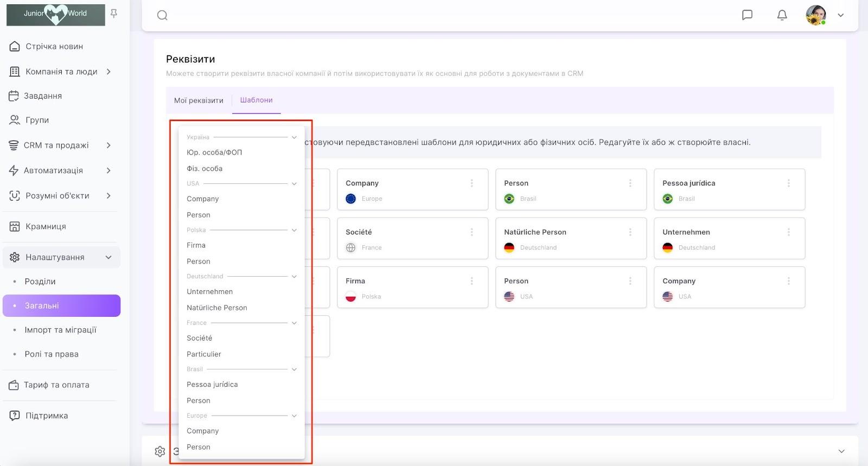Open the three-dot menu on Company Europe card
868x466 pixels.
pos(472,183)
